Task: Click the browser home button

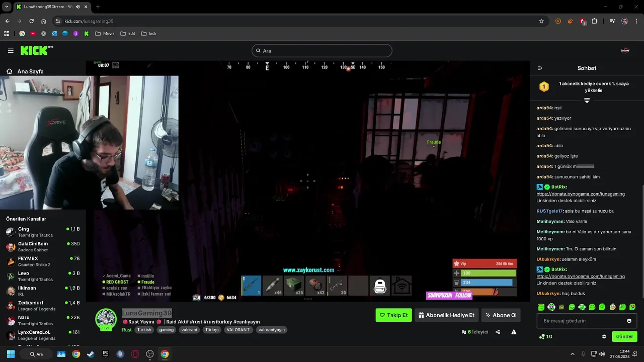Action: [x=44, y=21]
